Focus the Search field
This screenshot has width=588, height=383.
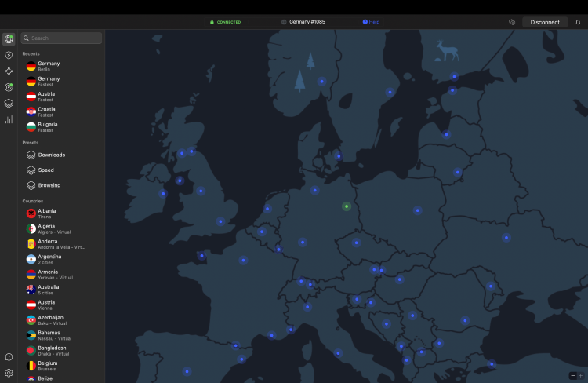pyautogui.click(x=61, y=38)
